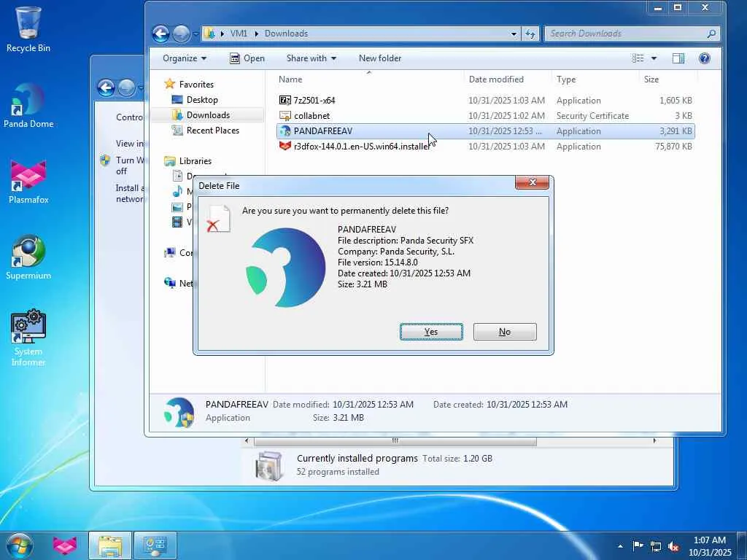Close the Delete File dialog

(532, 182)
